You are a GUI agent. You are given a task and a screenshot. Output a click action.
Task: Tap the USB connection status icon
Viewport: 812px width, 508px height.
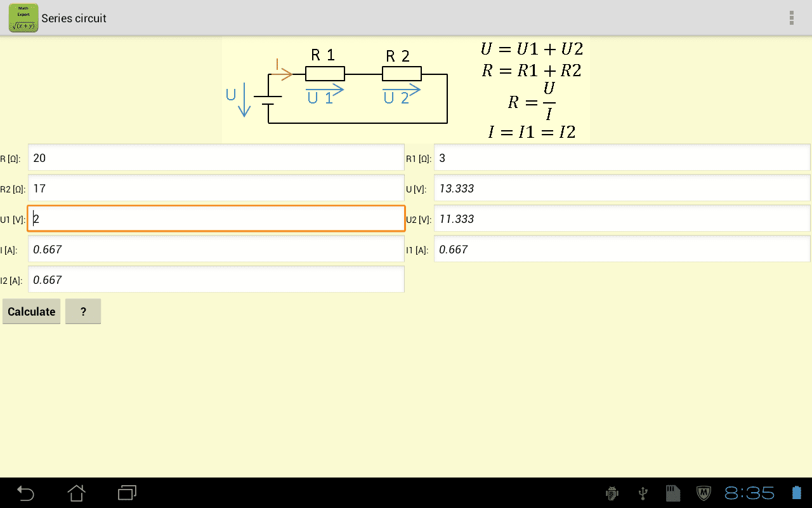tap(643, 493)
